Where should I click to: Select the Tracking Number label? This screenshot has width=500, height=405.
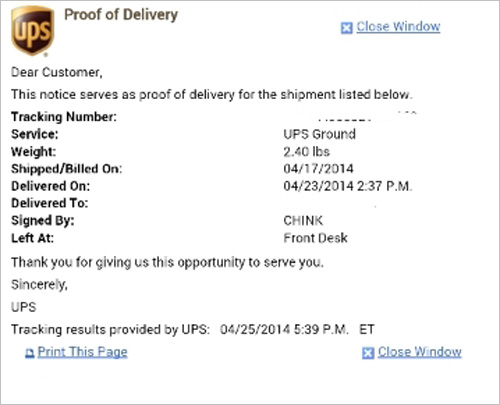[64, 117]
